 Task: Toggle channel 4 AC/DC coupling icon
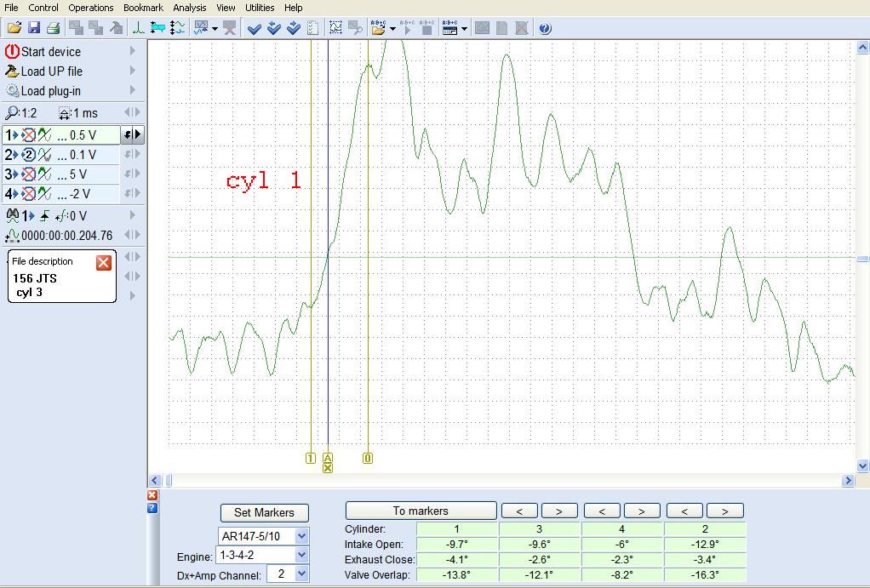[44, 194]
